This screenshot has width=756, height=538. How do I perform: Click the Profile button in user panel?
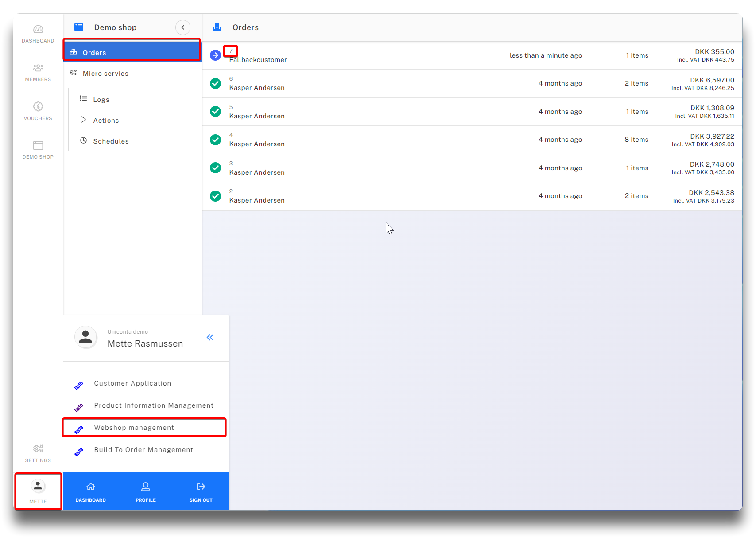pyautogui.click(x=146, y=491)
